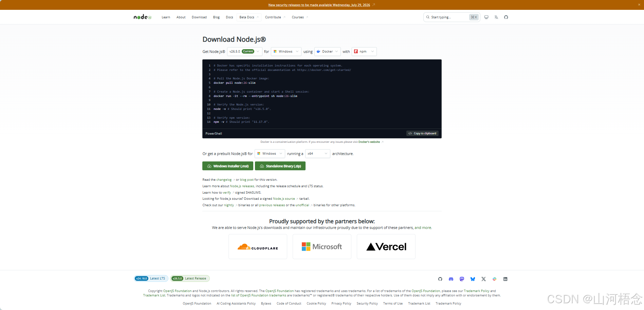Open the Slack icon in footer

point(494,279)
